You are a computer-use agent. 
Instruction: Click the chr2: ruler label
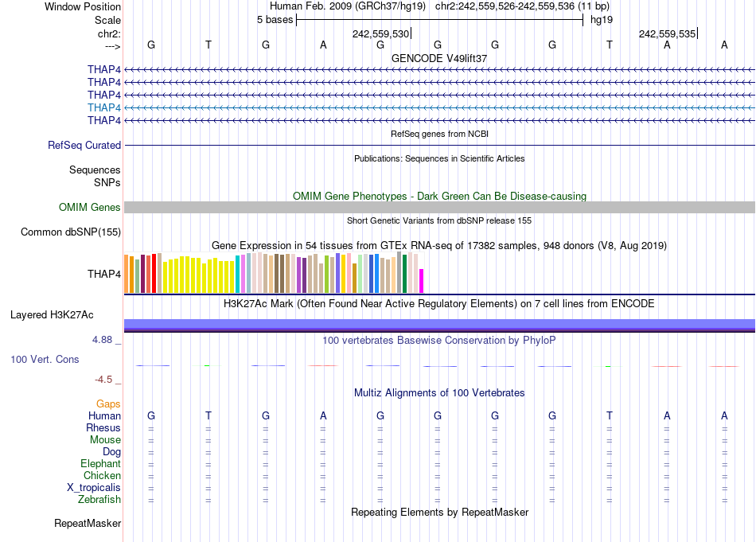coord(109,33)
